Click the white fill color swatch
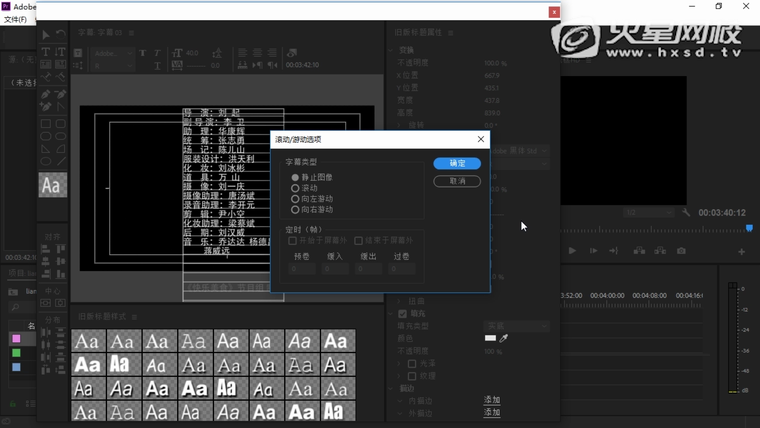The height and width of the screenshot is (428, 760). click(x=490, y=338)
